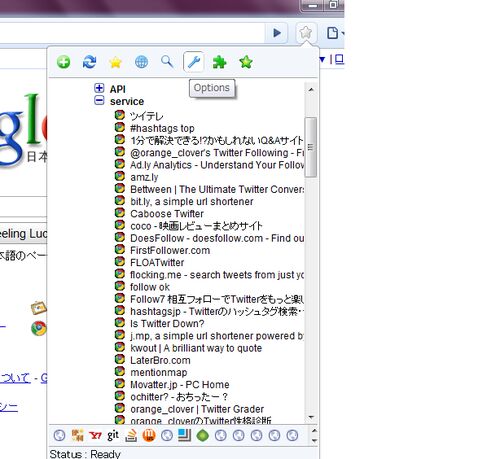Open the '#hashtags top' bookmark

tap(162, 128)
